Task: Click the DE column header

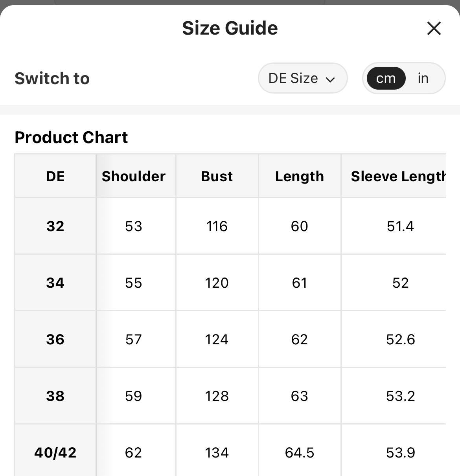Action: (x=55, y=176)
